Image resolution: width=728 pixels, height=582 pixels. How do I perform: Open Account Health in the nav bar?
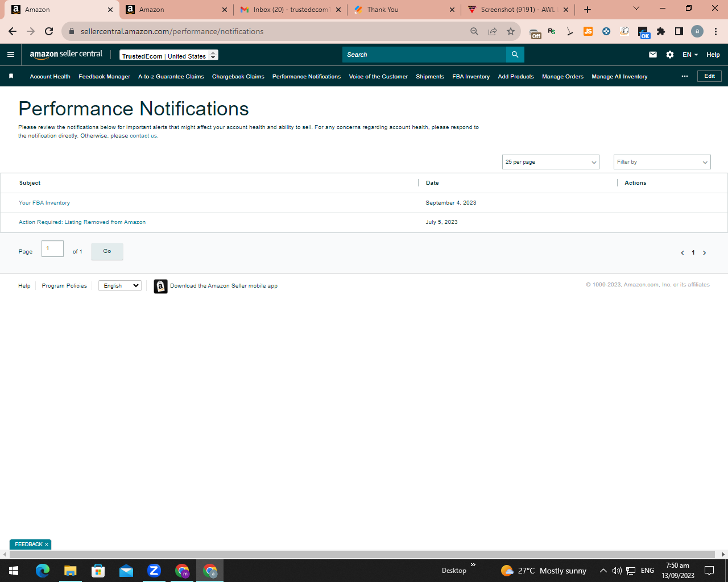[50, 76]
